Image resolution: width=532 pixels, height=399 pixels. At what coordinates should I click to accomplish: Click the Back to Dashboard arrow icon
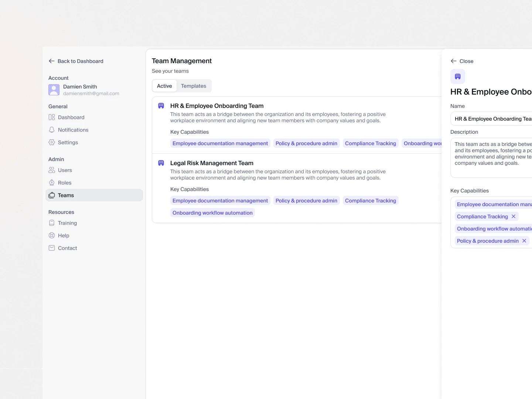click(52, 61)
